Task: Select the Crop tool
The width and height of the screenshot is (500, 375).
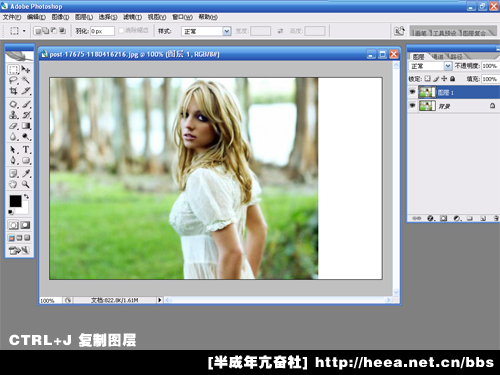Action: coord(13,91)
